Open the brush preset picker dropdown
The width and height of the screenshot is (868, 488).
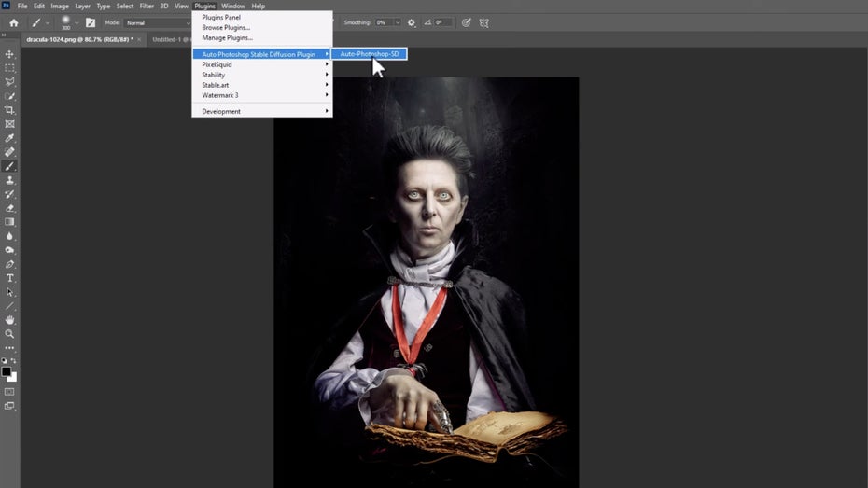[x=76, y=22]
